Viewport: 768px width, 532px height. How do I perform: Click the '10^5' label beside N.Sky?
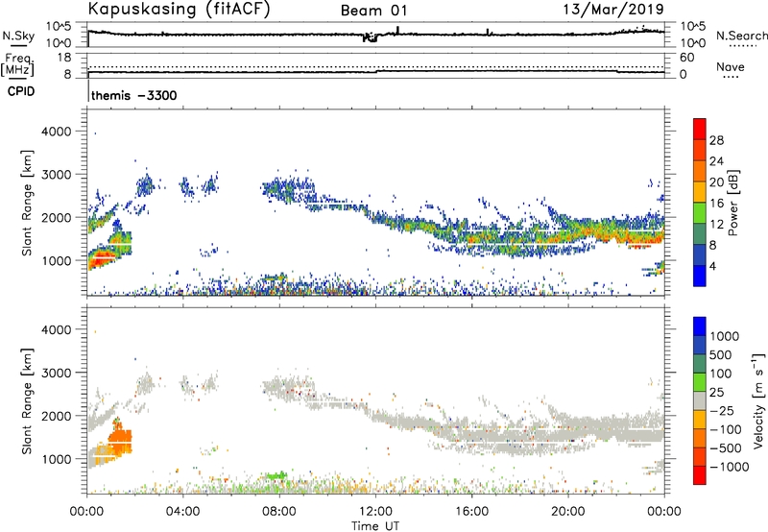tap(59, 27)
